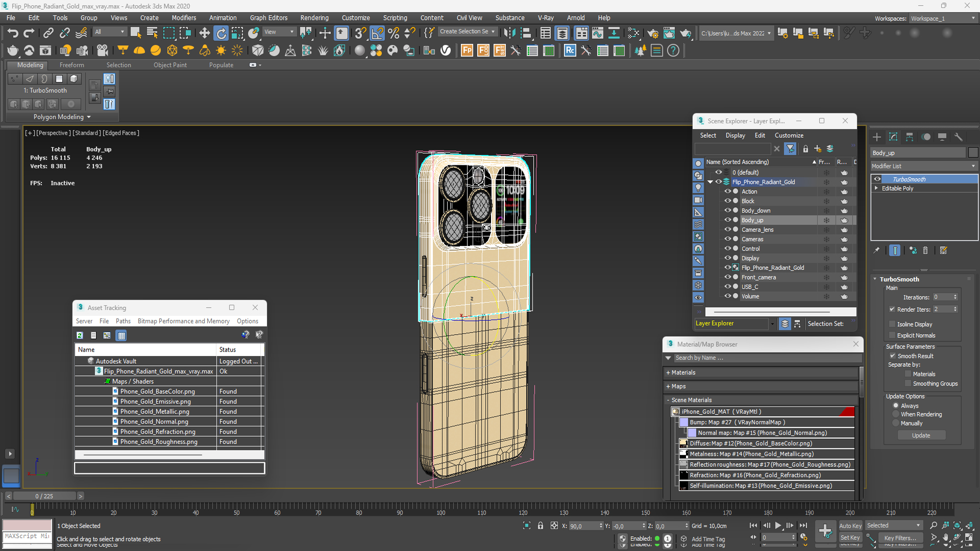This screenshot has height=551, width=980.
Task: Click the Set Key button
Action: (x=850, y=537)
